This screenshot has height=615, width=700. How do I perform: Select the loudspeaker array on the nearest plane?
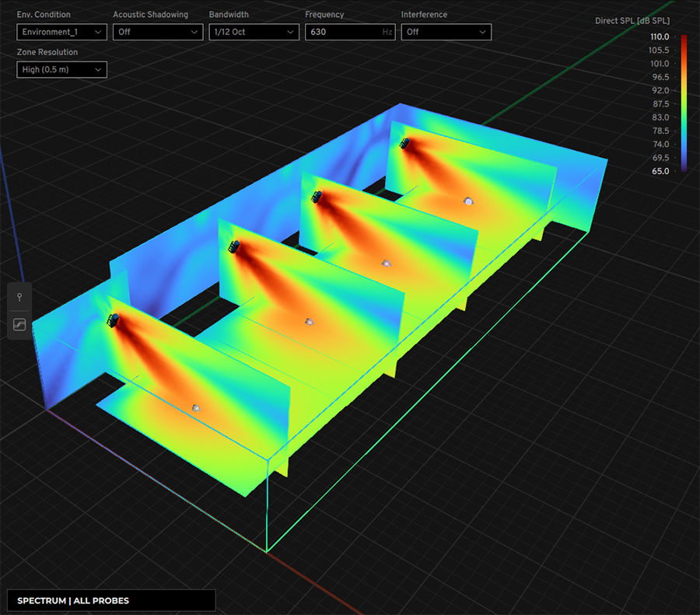[114, 320]
